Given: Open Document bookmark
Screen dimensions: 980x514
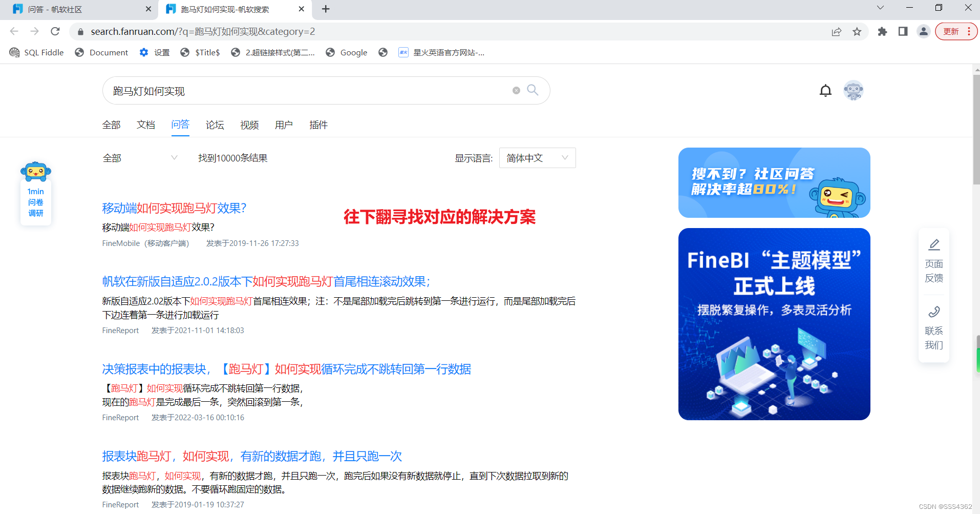Looking at the screenshot, I should point(101,52).
